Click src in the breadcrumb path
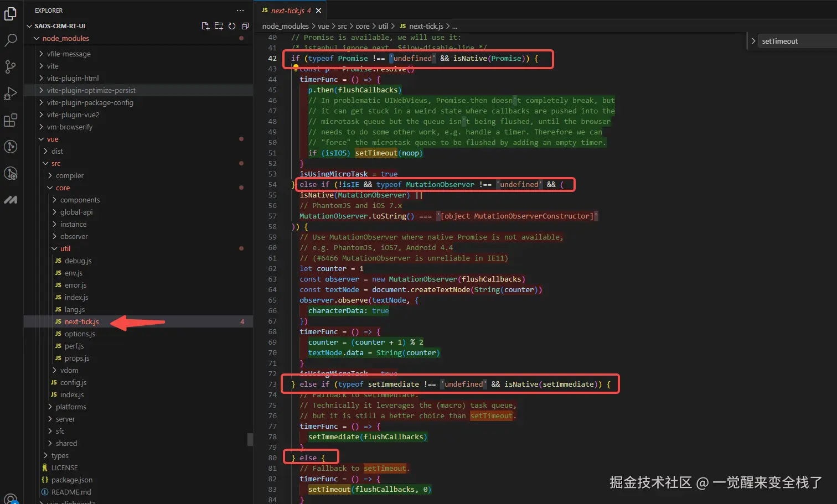The image size is (837, 504). 342,26
